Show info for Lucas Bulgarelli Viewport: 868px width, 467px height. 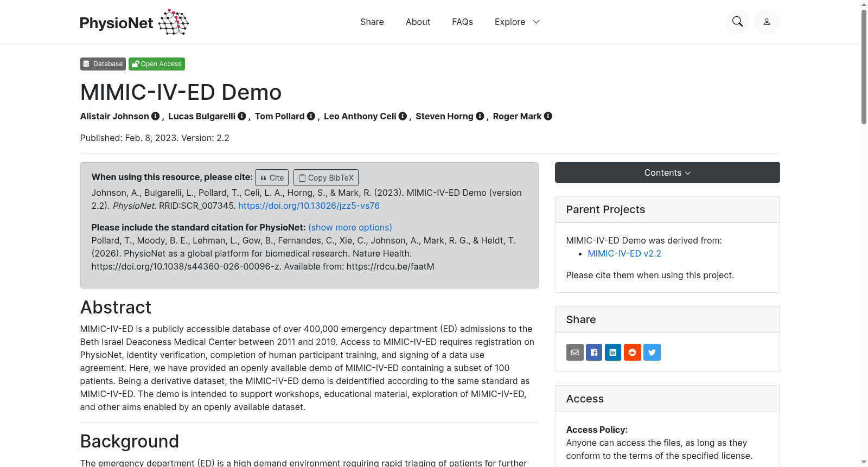[242, 116]
